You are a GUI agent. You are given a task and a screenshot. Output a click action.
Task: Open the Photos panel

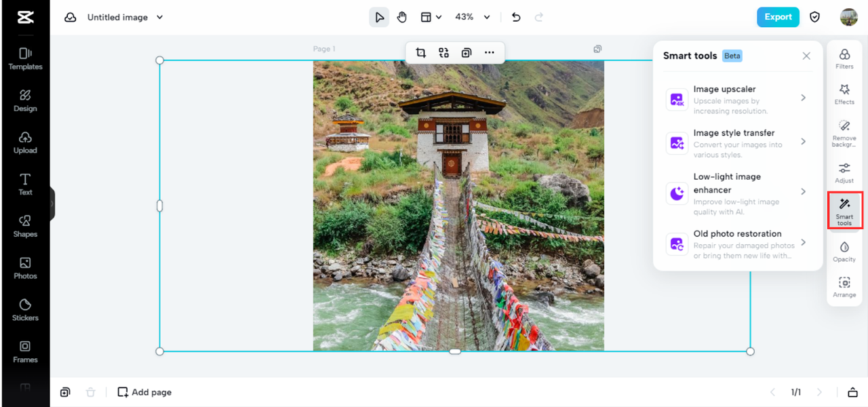[25, 268]
